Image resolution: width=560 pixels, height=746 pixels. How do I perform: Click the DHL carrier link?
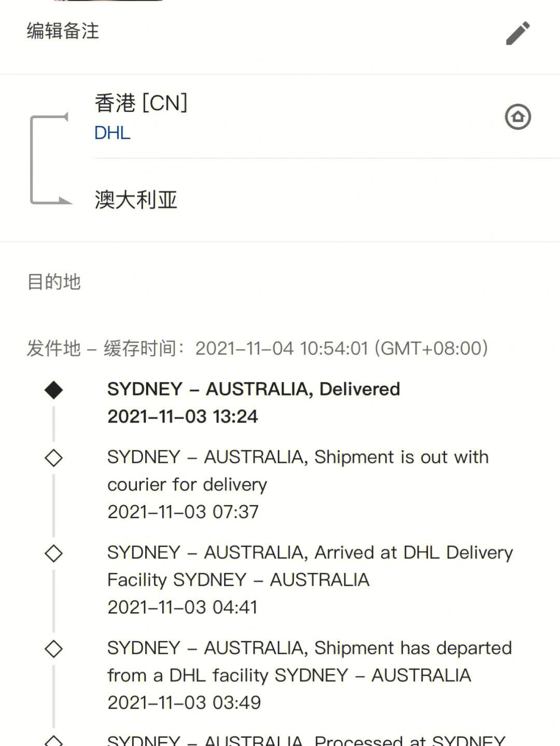pos(112,133)
